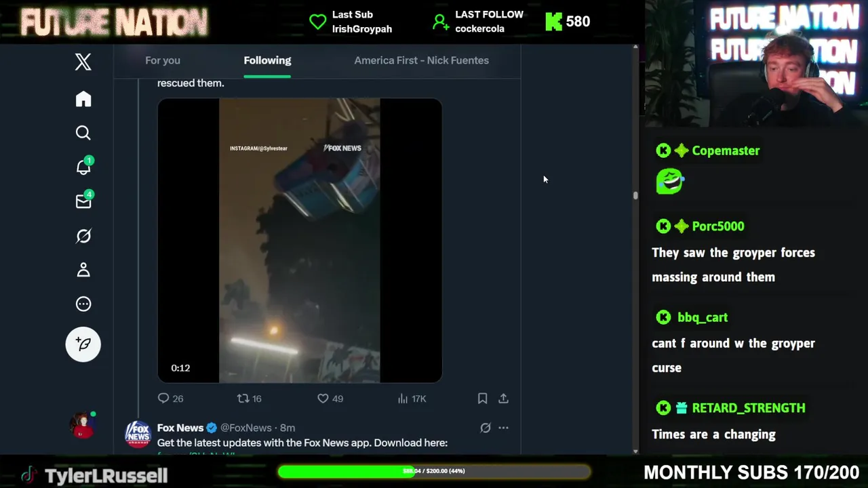
Task: Share the video post
Action: pos(503,399)
